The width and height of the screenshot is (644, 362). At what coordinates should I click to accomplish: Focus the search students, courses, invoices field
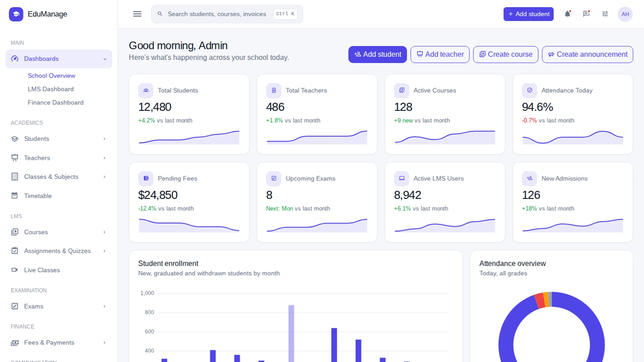click(227, 14)
